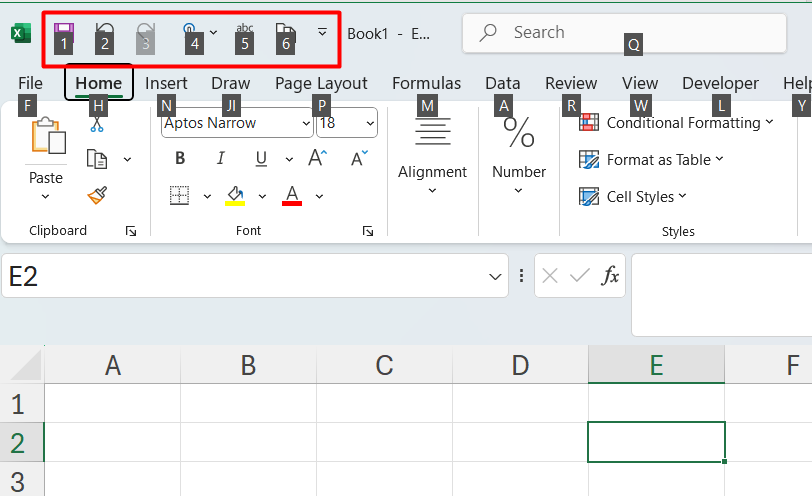Viewport: 812px width, 496px height.
Task: Click the Insert Function fx icon
Action: pos(610,275)
